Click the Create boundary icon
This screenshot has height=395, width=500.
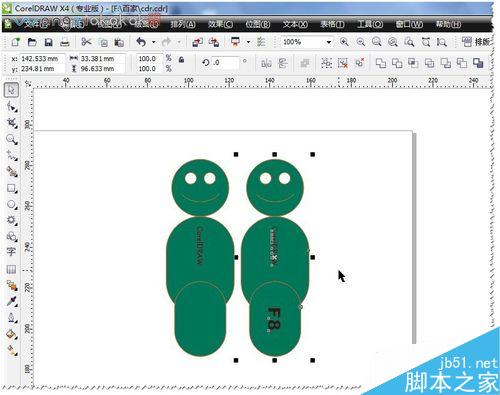(478, 63)
